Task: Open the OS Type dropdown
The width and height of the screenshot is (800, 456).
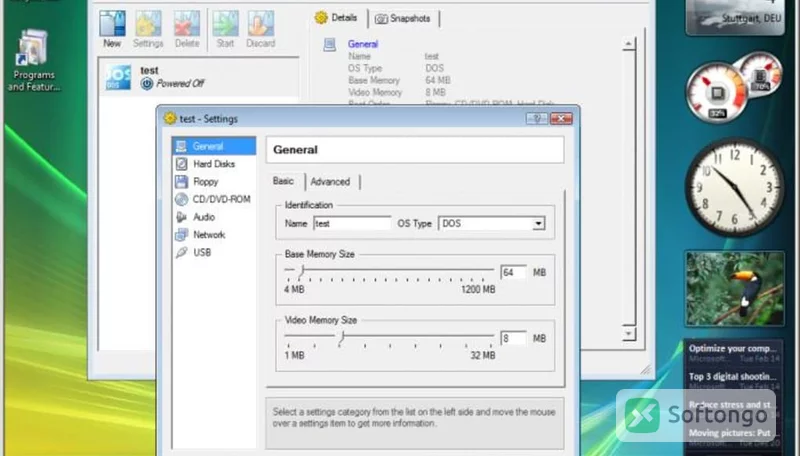Action: point(491,223)
